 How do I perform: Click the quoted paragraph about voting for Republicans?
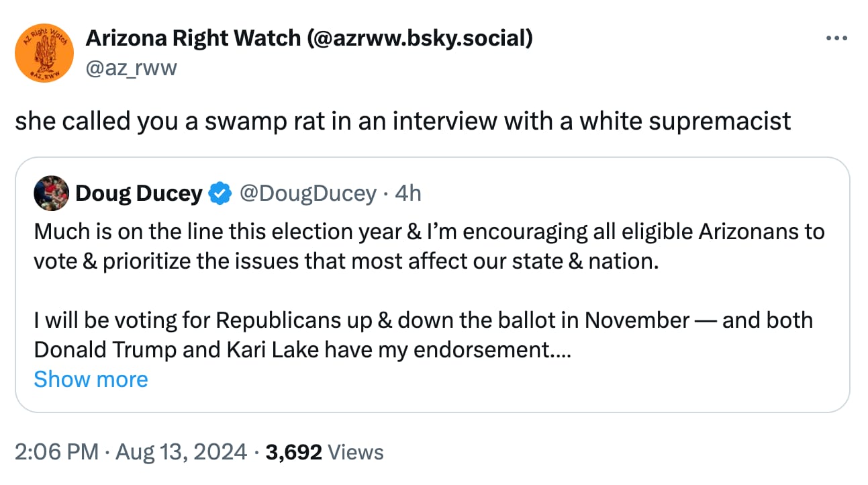click(423, 320)
